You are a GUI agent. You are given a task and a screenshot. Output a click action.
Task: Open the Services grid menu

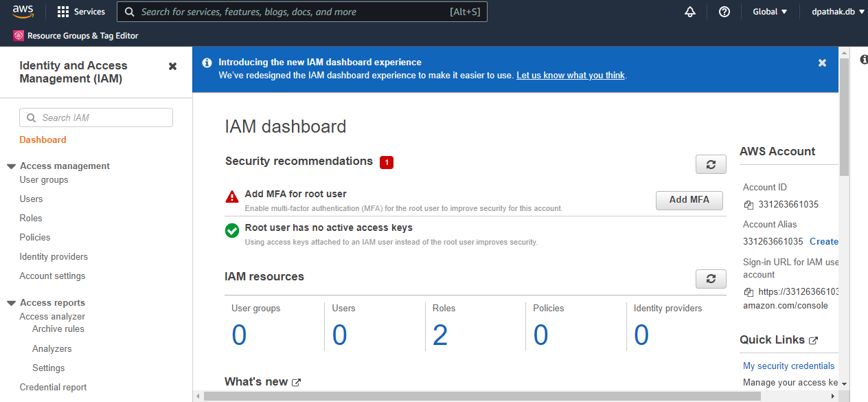coord(81,12)
